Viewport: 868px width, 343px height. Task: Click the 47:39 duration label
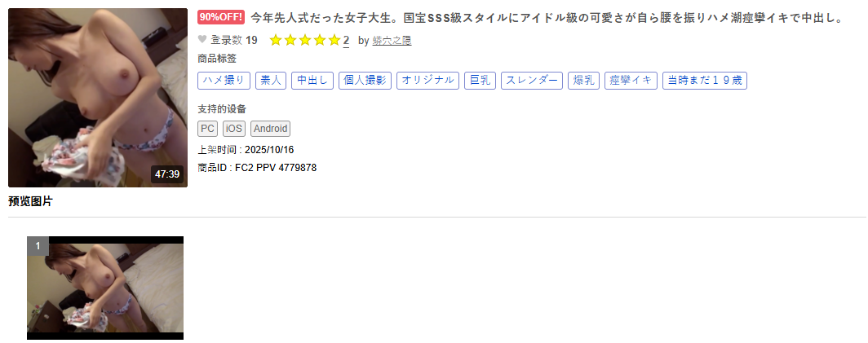click(167, 174)
